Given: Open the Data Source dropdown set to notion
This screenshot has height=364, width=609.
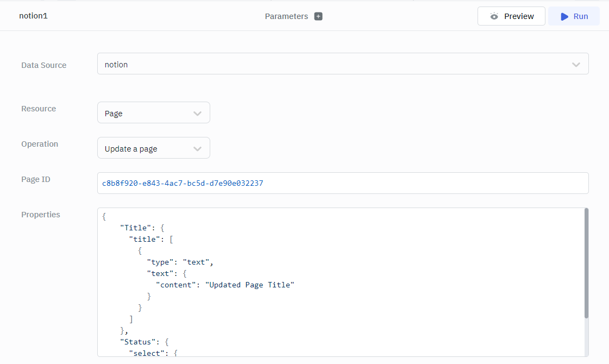Looking at the screenshot, I should (x=342, y=64).
